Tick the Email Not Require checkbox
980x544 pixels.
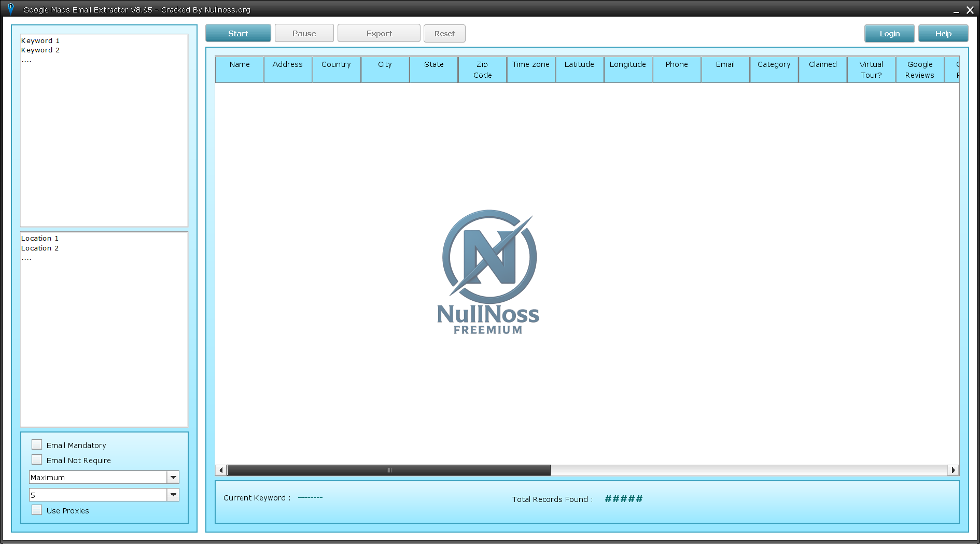pyautogui.click(x=37, y=459)
